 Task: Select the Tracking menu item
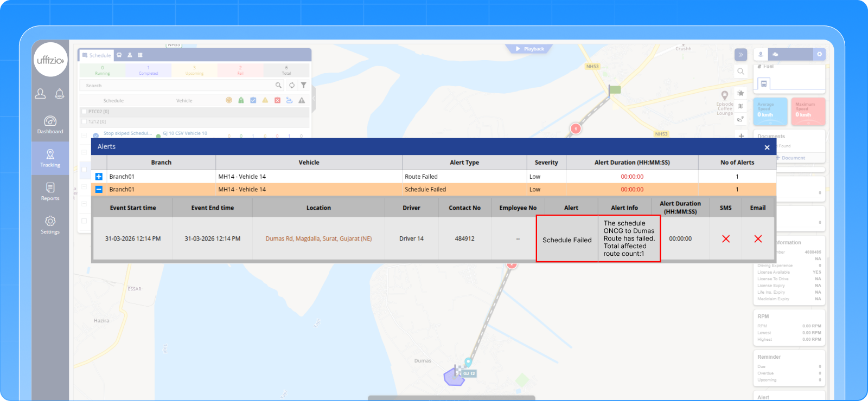pos(50,158)
